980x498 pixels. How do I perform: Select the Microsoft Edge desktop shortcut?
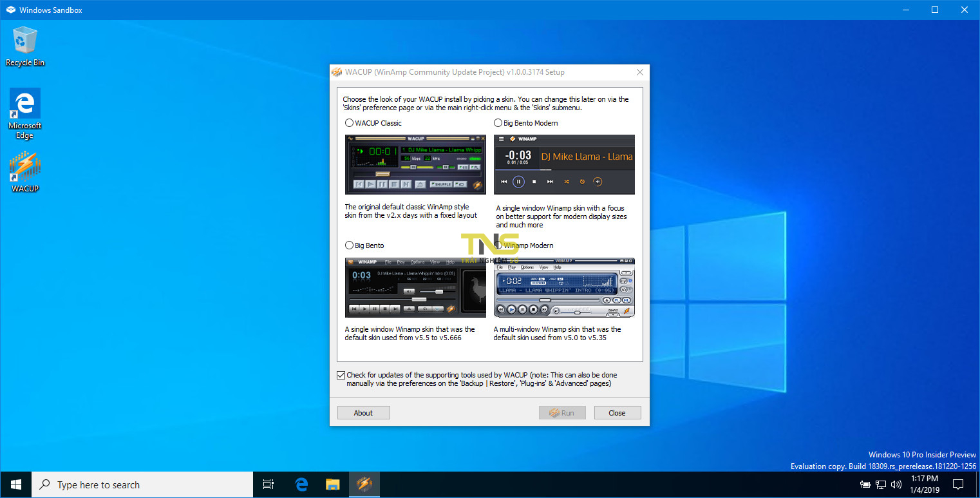(25, 114)
